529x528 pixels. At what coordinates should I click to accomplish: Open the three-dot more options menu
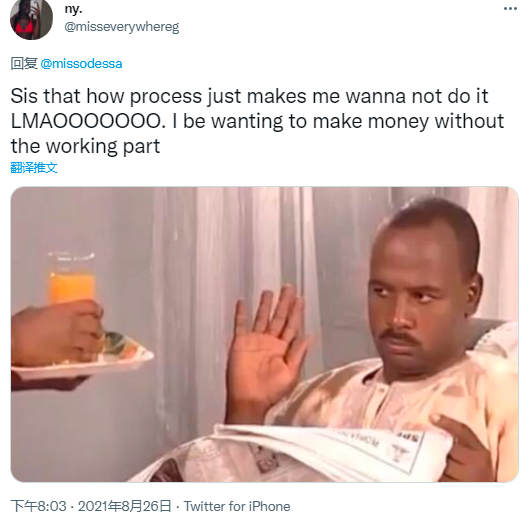pyautogui.click(x=510, y=9)
